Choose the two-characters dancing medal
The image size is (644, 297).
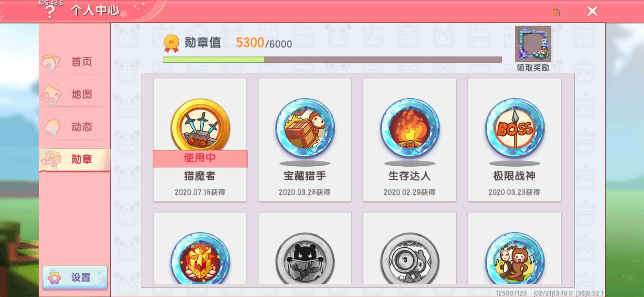[515, 258]
